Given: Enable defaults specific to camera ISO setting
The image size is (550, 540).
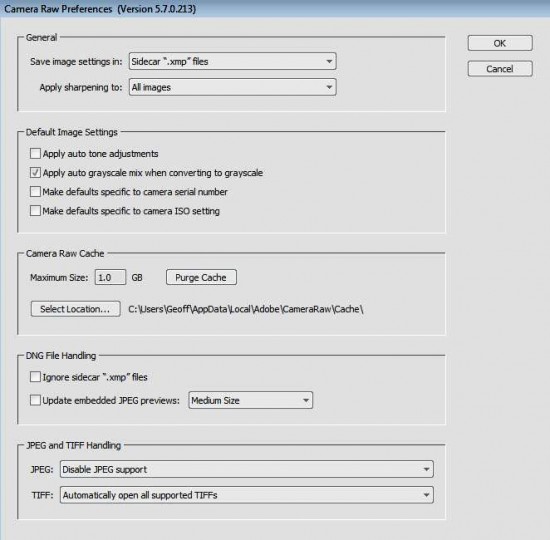Looking at the screenshot, I should [35, 211].
